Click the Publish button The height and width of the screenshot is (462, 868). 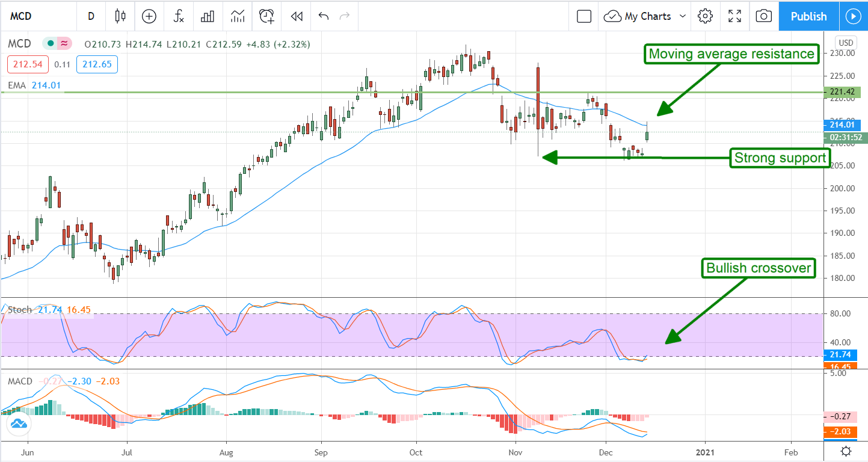pos(808,16)
